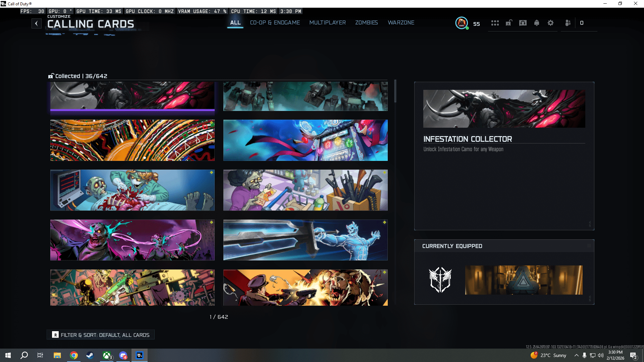Select the zombie surgery calling card
644x362 pixels.
[132, 190]
